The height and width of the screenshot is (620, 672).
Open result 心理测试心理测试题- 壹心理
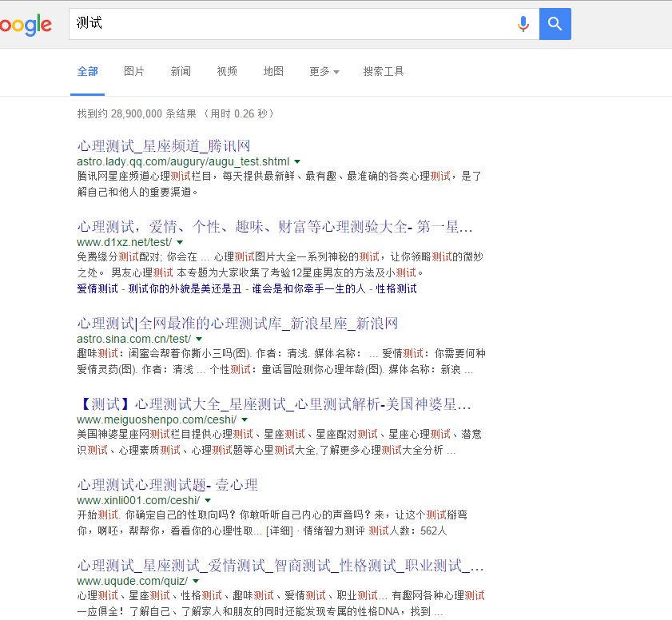[168, 485]
